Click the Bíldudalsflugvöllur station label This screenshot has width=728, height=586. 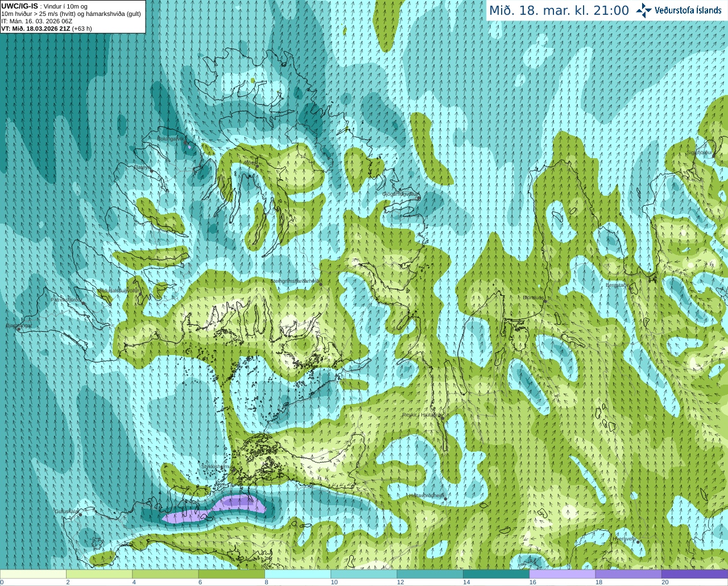(x=119, y=290)
